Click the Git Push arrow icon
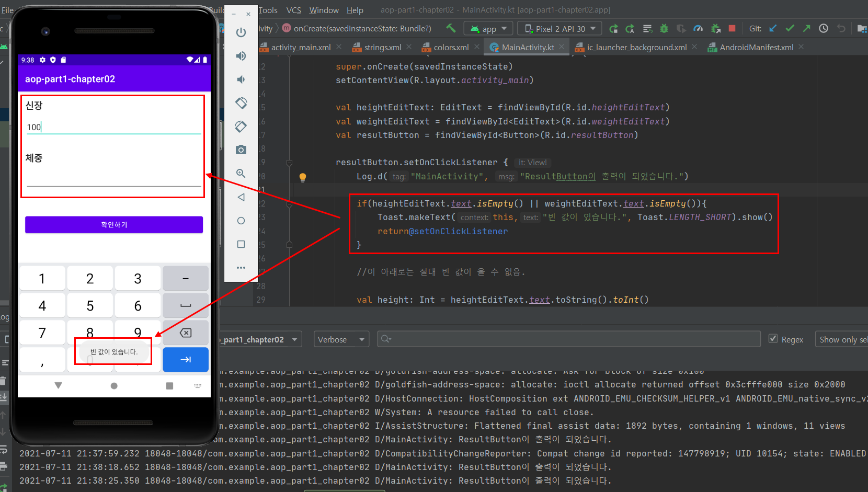This screenshot has width=868, height=492. (806, 29)
